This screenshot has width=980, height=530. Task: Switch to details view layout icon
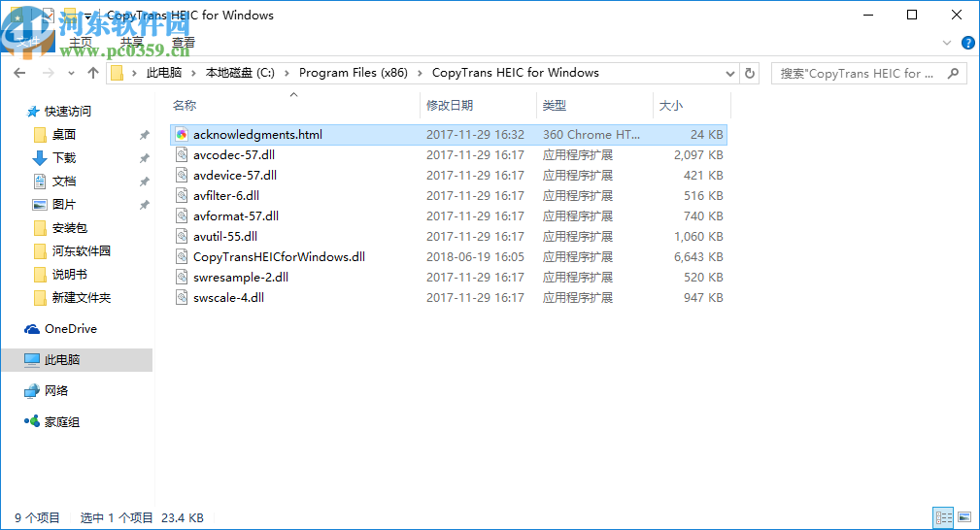(x=944, y=516)
